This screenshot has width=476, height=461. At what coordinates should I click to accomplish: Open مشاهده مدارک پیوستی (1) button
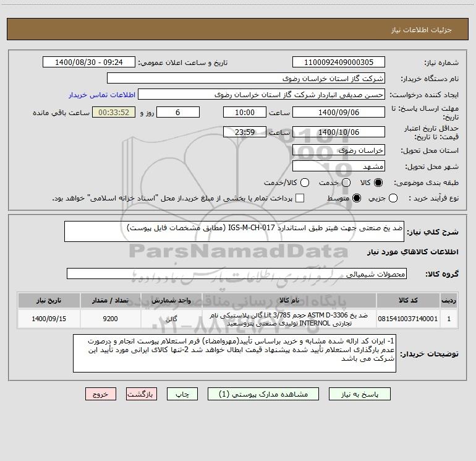click(x=263, y=394)
